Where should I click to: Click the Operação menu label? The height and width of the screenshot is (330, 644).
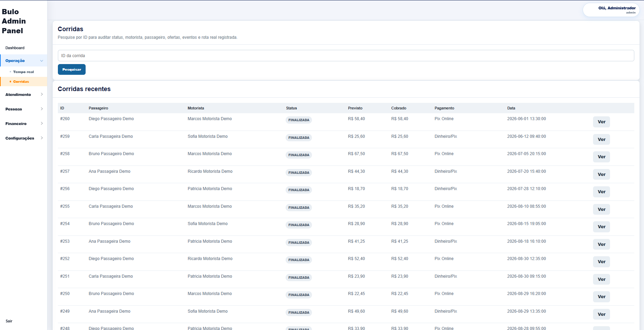point(15,61)
